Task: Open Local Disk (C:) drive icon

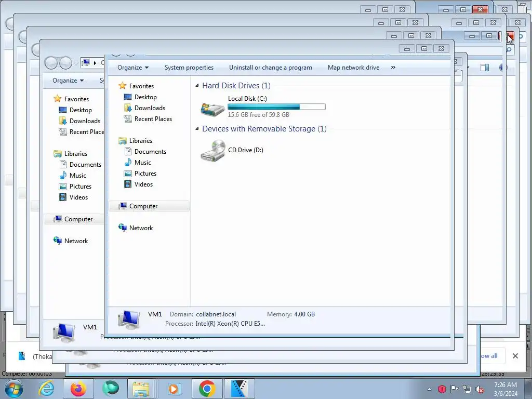Action: click(x=212, y=109)
